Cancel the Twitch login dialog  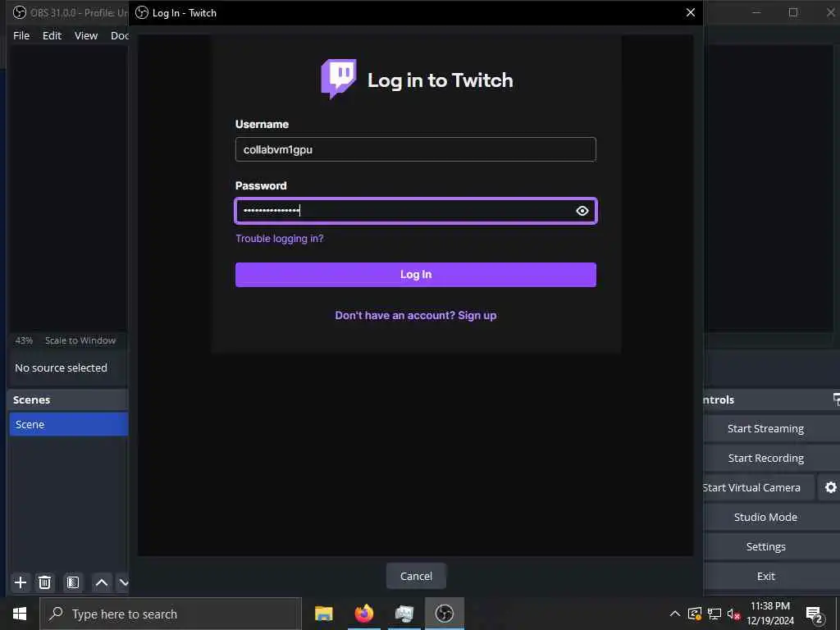pyautogui.click(x=416, y=576)
